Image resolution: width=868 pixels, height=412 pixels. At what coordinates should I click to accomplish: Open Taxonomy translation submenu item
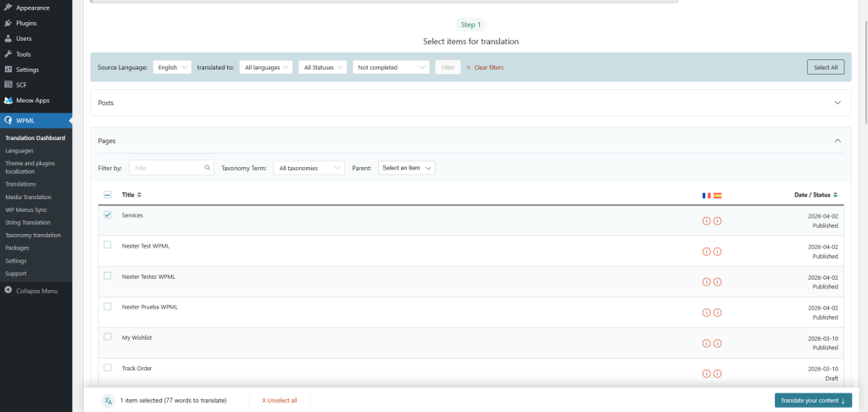pyautogui.click(x=33, y=236)
